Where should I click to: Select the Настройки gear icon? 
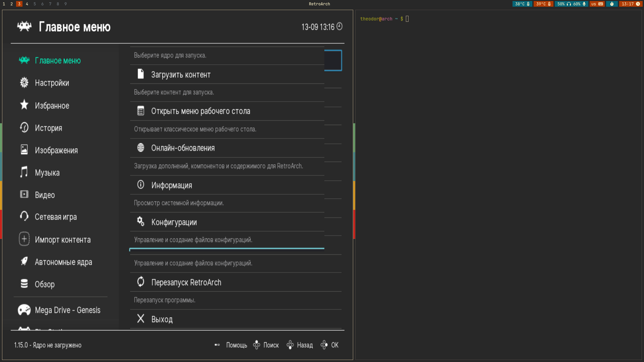pyautogui.click(x=24, y=83)
